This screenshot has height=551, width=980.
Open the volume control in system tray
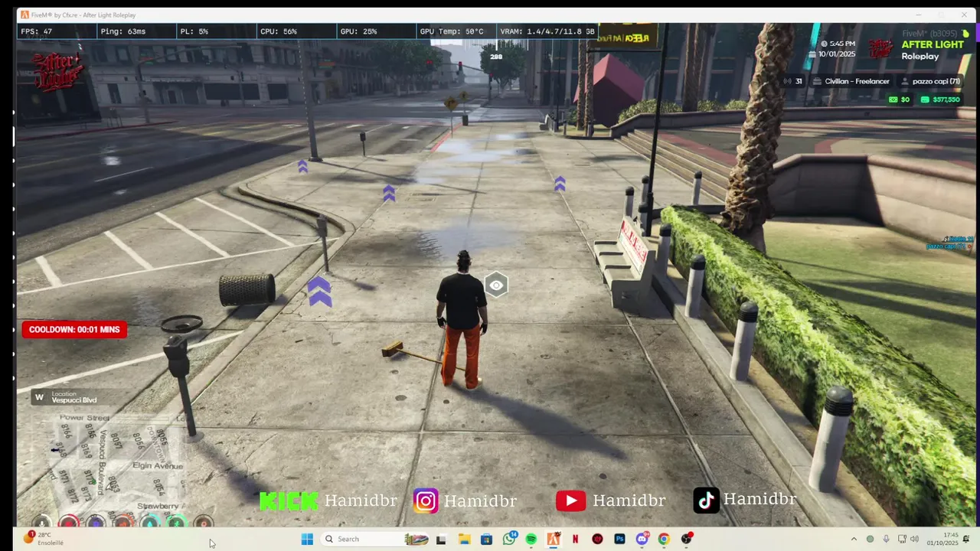tap(914, 539)
